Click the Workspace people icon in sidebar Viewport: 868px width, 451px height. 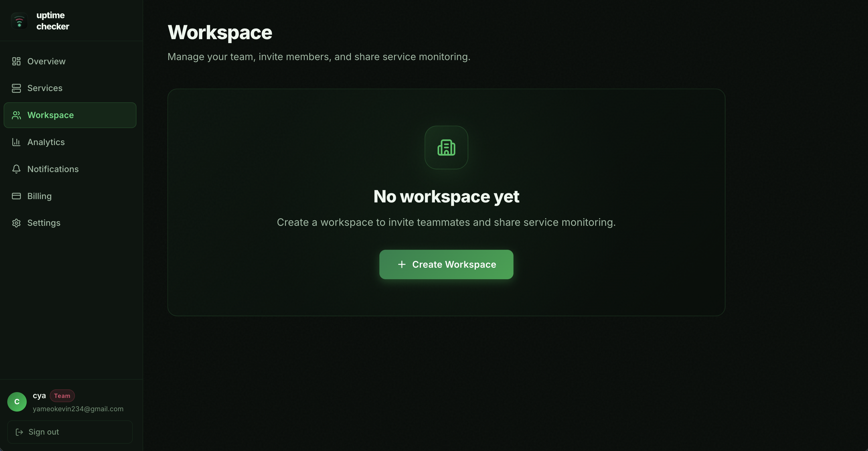[x=16, y=115]
